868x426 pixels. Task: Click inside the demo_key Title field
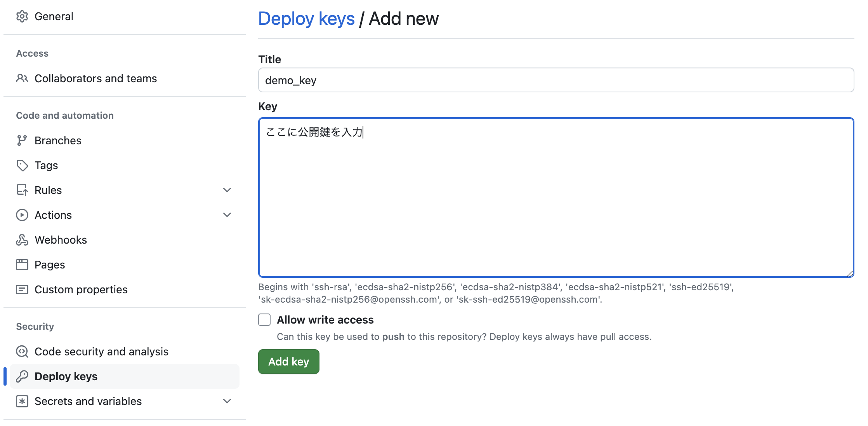pyautogui.click(x=555, y=80)
